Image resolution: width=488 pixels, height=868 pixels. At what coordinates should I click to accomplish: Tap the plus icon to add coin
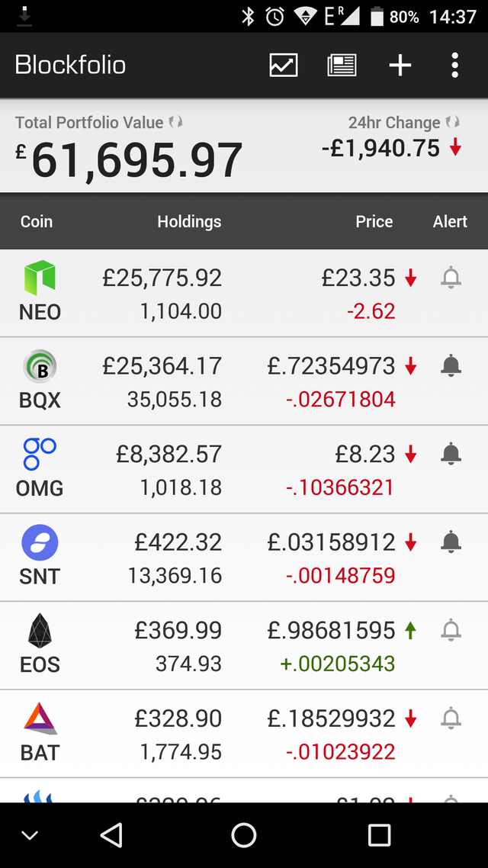400,65
